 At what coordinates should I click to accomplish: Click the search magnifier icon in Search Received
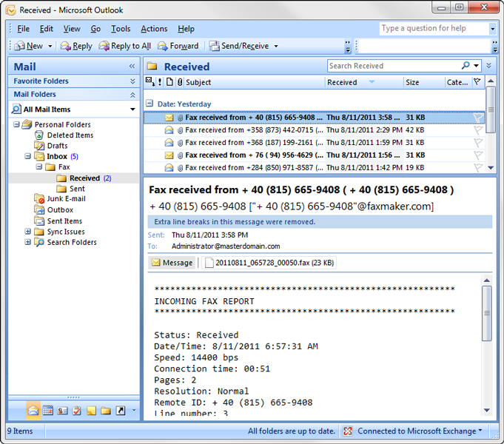point(466,66)
